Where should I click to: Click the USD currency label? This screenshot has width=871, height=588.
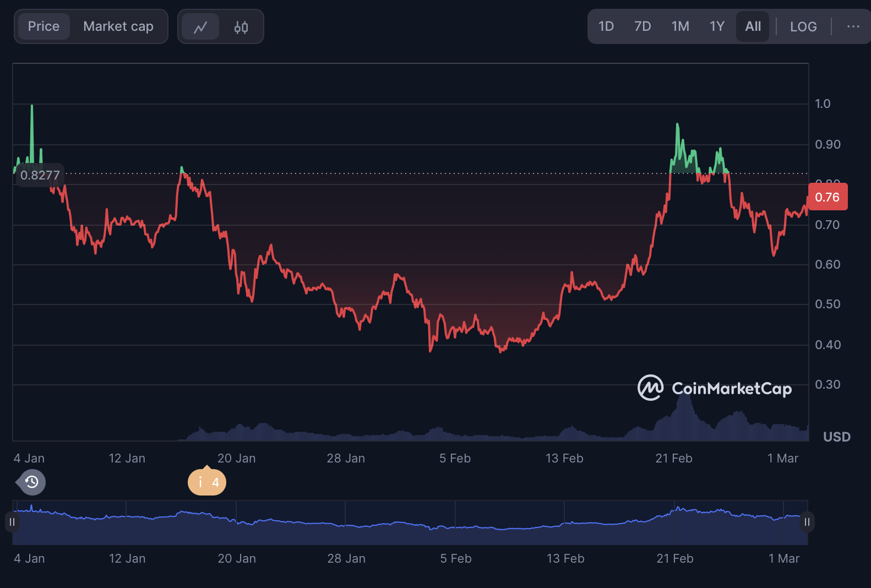[836, 437]
